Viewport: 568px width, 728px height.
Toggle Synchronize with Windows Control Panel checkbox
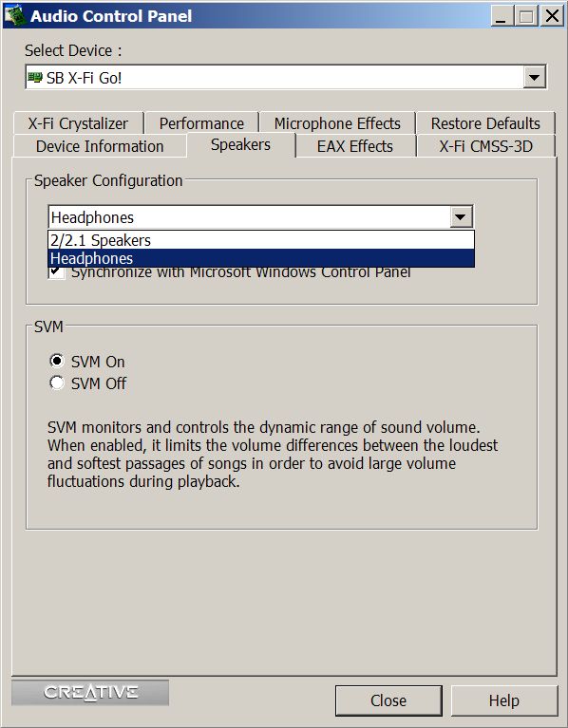coord(57,272)
